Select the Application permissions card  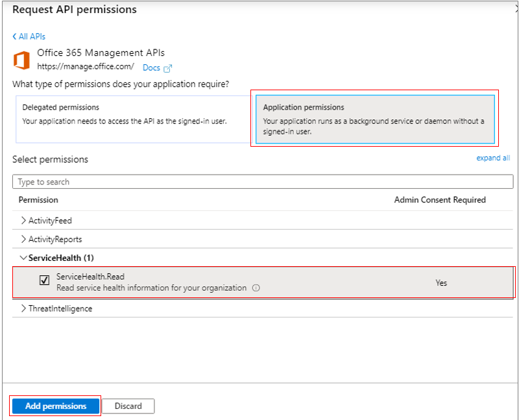point(375,119)
